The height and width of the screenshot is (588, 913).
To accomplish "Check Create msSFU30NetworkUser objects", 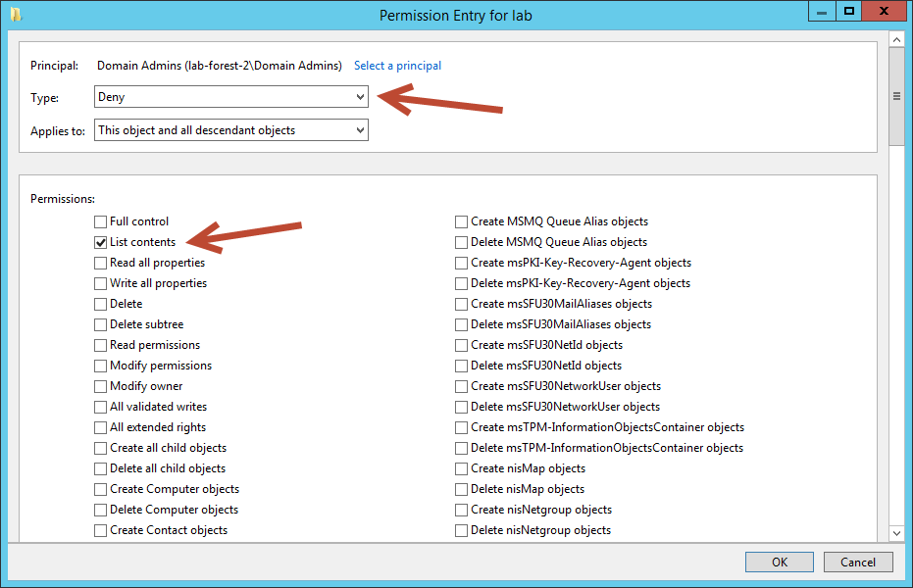I will (461, 386).
